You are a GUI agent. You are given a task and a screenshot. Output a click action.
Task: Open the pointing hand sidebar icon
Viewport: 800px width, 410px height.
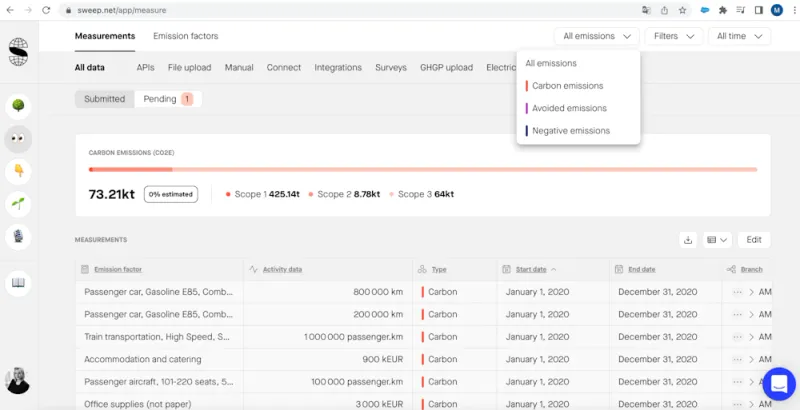point(18,171)
